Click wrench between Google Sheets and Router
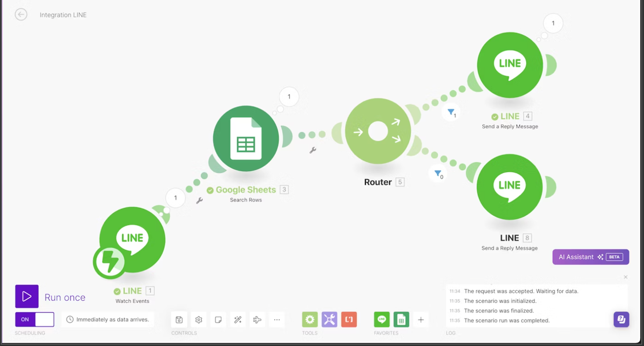644x346 pixels. click(313, 150)
